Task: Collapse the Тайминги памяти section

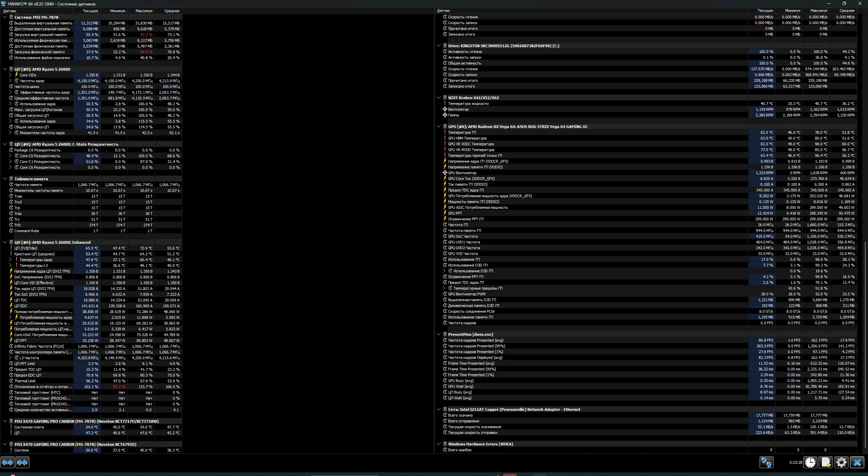Action: tap(5, 179)
